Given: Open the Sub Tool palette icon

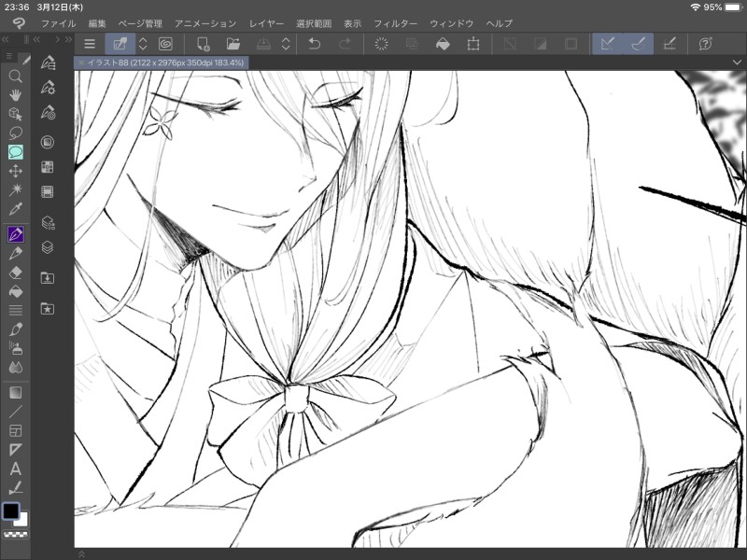Looking at the screenshot, I should click(x=48, y=63).
